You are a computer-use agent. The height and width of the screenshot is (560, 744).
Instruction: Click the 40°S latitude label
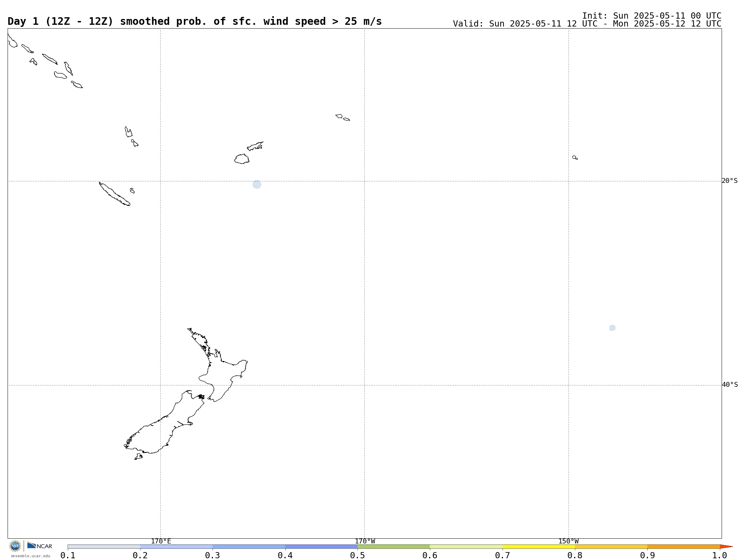click(730, 385)
